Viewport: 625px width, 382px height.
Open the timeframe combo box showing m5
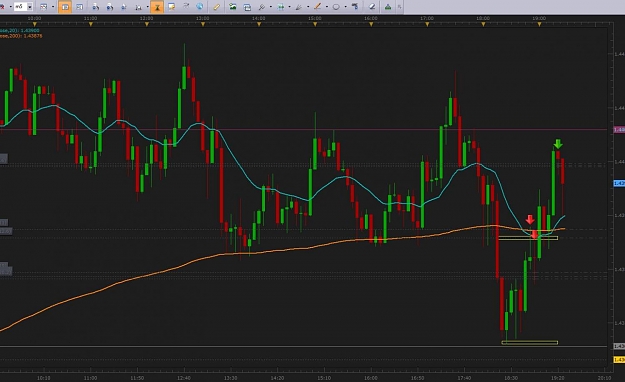coord(24,7)
